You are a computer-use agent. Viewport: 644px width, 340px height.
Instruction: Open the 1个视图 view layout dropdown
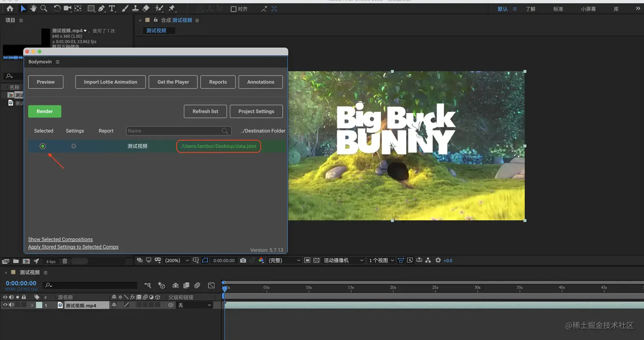pos(381,260)
